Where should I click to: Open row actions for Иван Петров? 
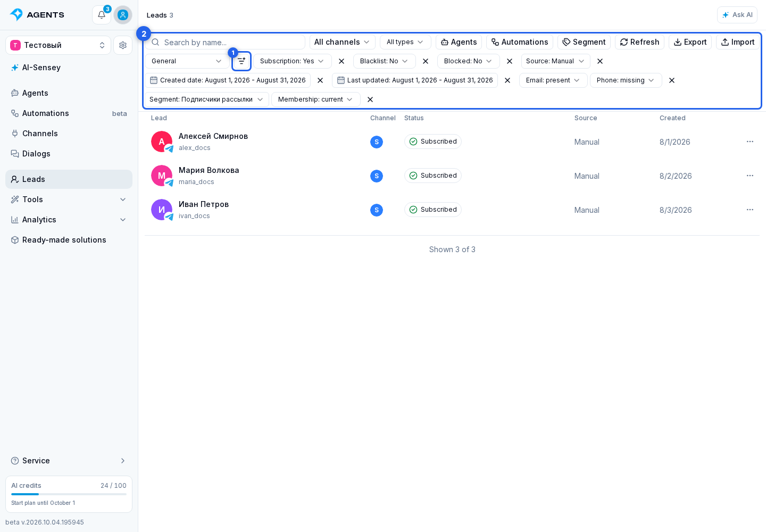[x=750, y=210]
